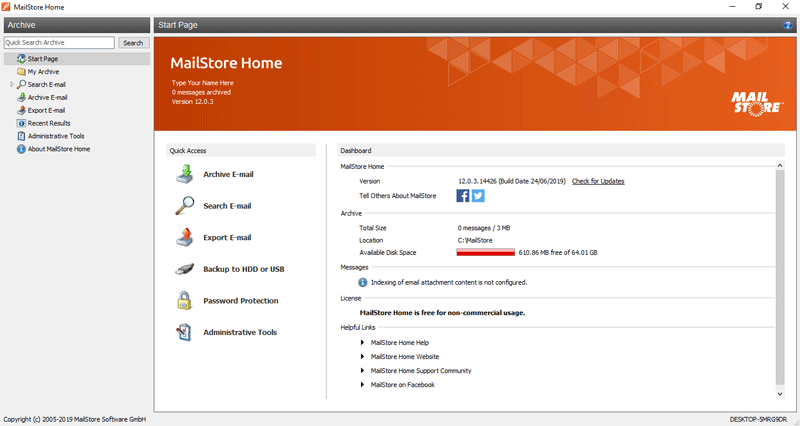Click the Archive E-mail quick access label
Screen dimensions: 800x426
pyautogui.click(x=228, y=174)
